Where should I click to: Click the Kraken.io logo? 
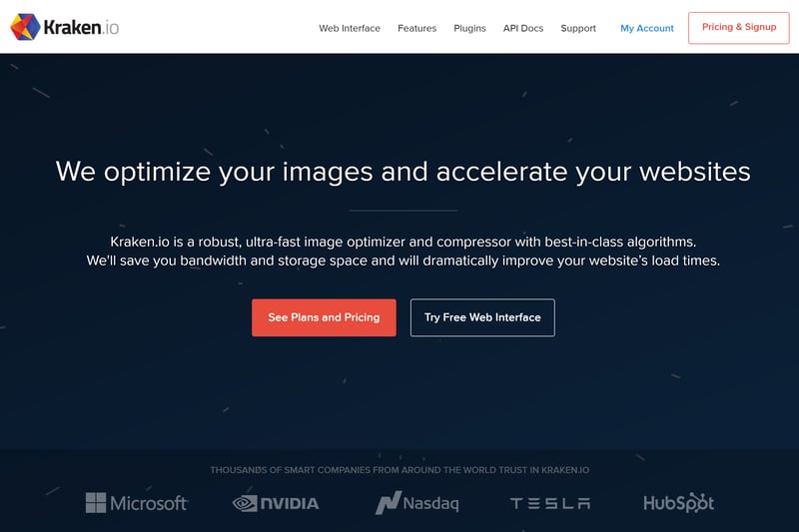click(65, 27)
